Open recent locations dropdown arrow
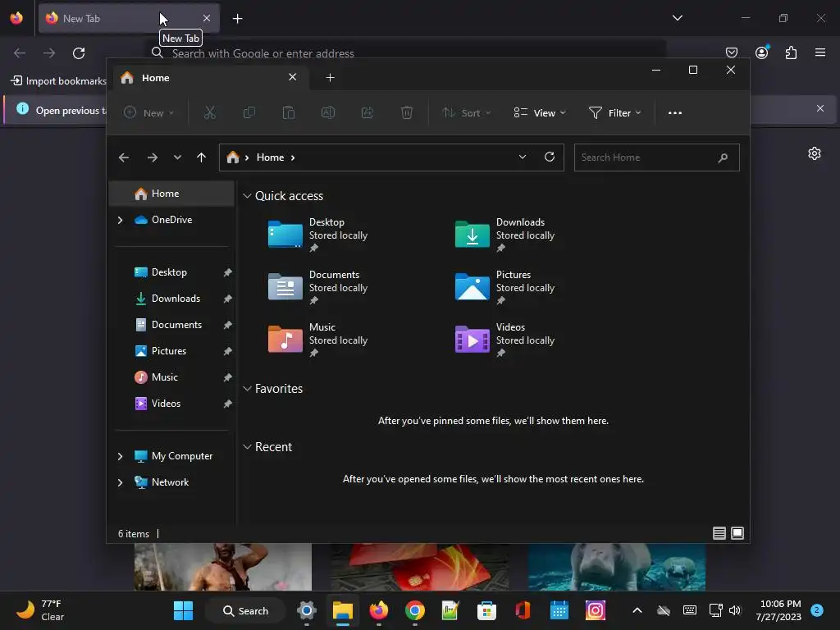 click(177, 157)
